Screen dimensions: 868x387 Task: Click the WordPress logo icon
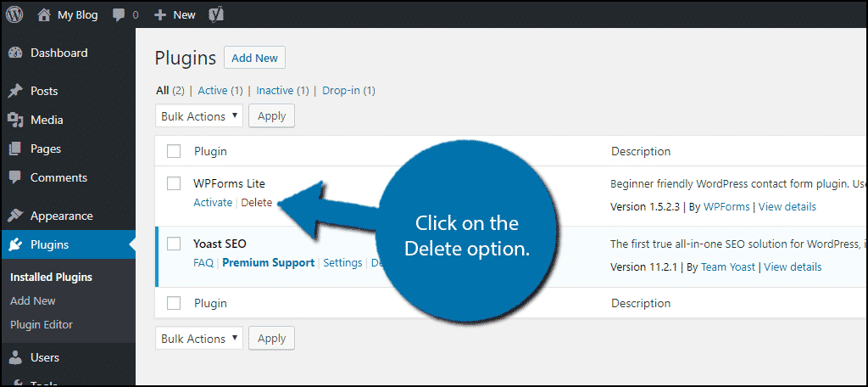14,15
